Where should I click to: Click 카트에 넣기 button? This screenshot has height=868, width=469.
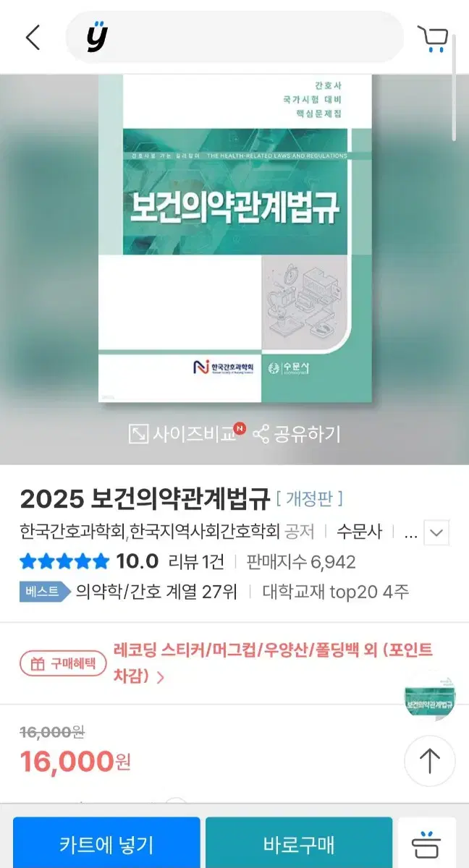(x=106, y=843)
